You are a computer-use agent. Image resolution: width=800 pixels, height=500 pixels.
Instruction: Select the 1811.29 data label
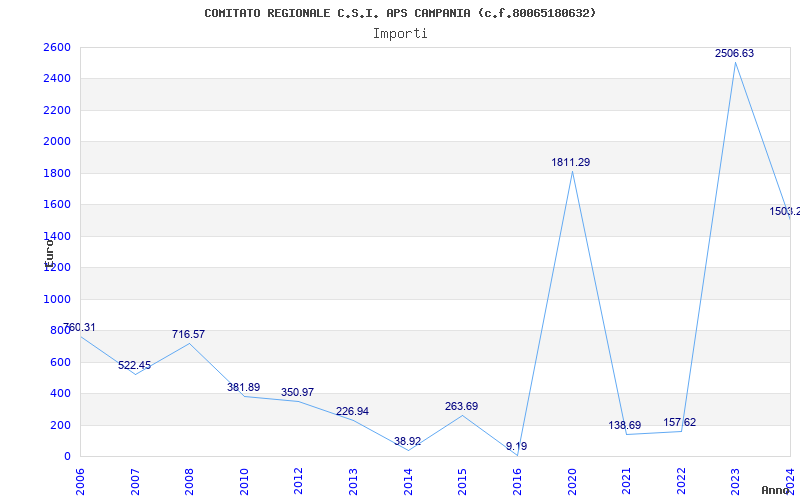click(571, 162)
